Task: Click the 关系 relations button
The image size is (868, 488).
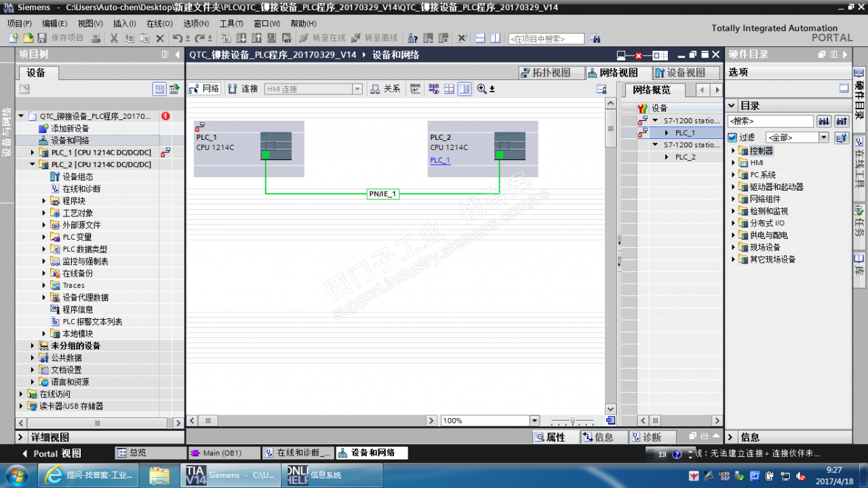Action: point(385,89)
